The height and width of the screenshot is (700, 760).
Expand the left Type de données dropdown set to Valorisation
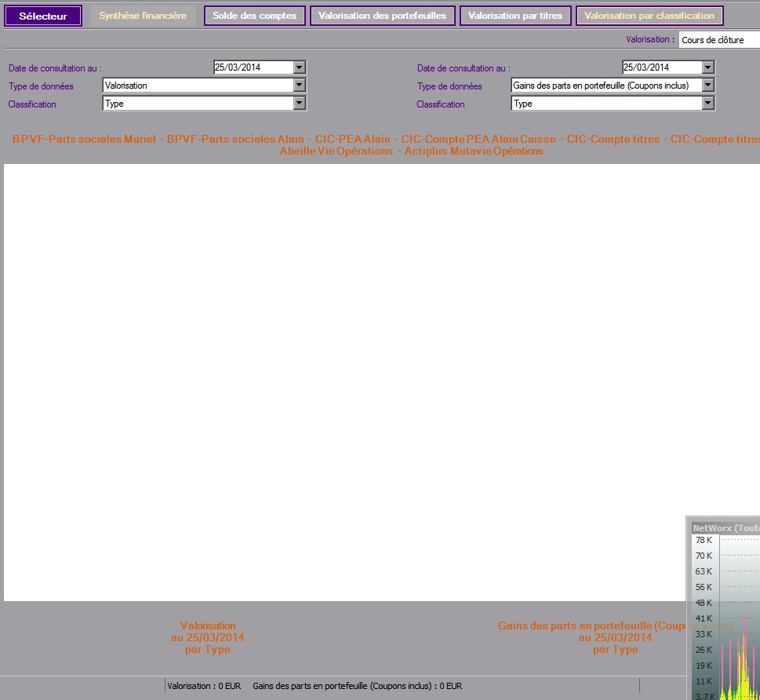coord(299,86)
